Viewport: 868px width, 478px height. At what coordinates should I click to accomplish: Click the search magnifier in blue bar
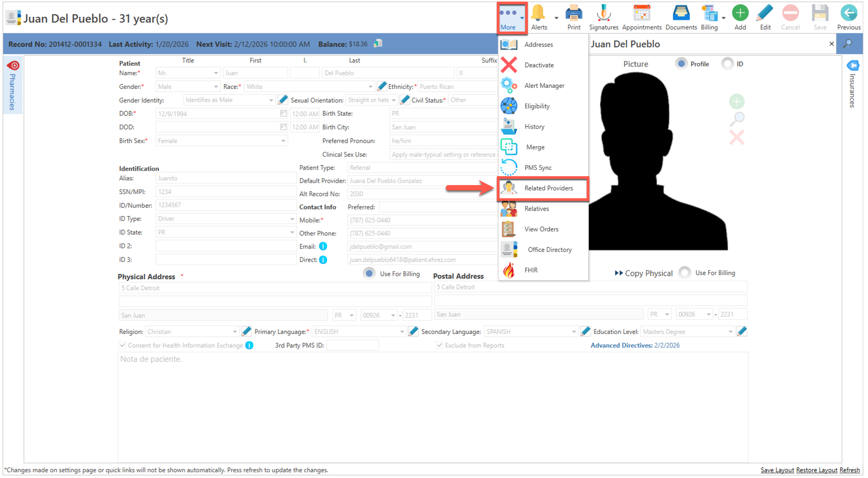coord(848,44)
